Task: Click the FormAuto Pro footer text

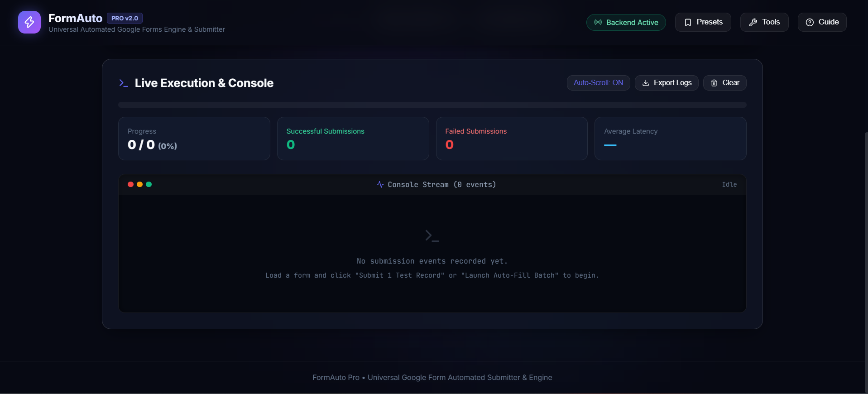Action: (x=432, y=377)
